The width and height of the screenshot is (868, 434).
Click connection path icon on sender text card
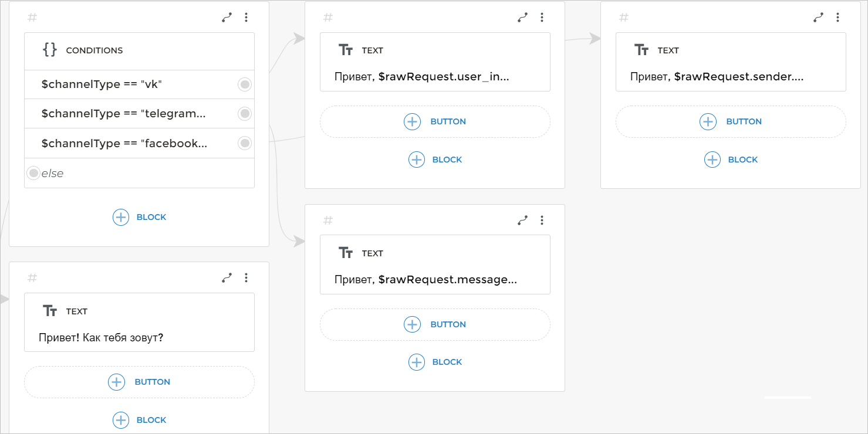(819, 18)
